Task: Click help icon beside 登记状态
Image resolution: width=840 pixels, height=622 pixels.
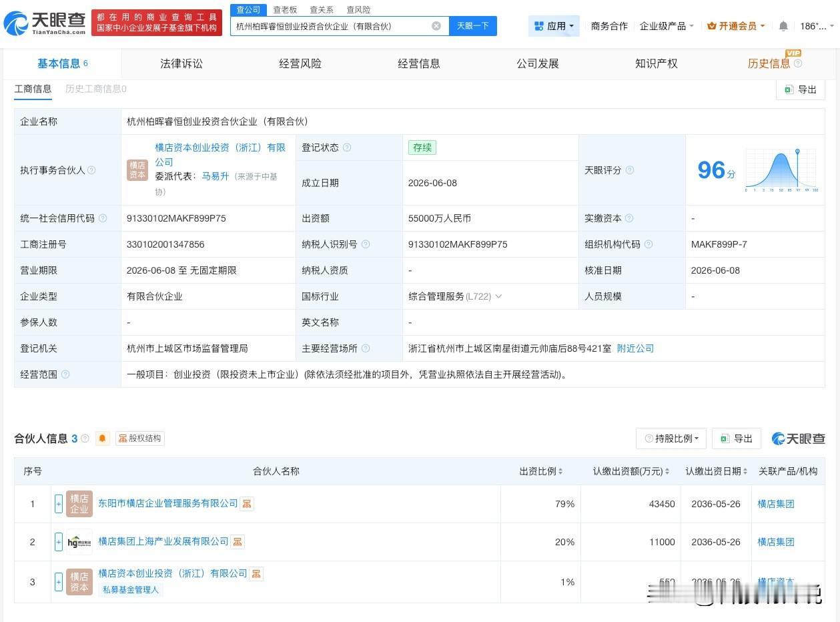Action: [x=346, y=147]
